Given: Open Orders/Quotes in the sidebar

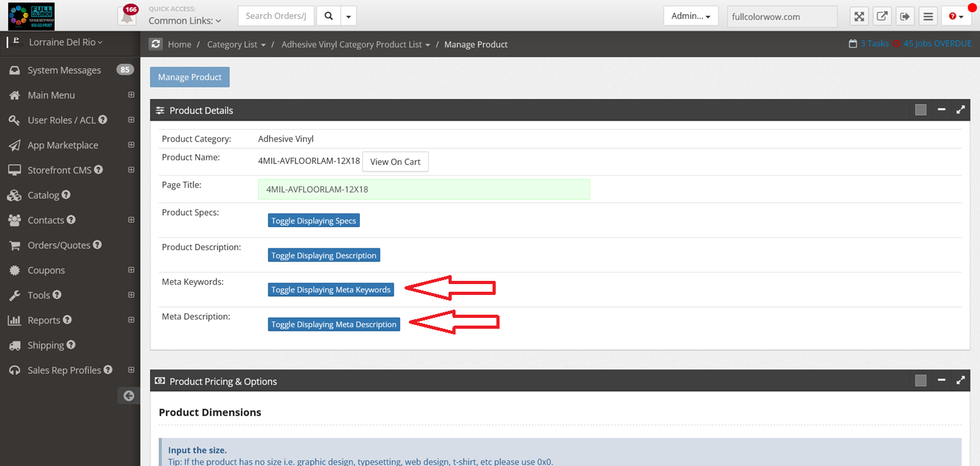Looking at the screenshot, I should click(59, 245).
